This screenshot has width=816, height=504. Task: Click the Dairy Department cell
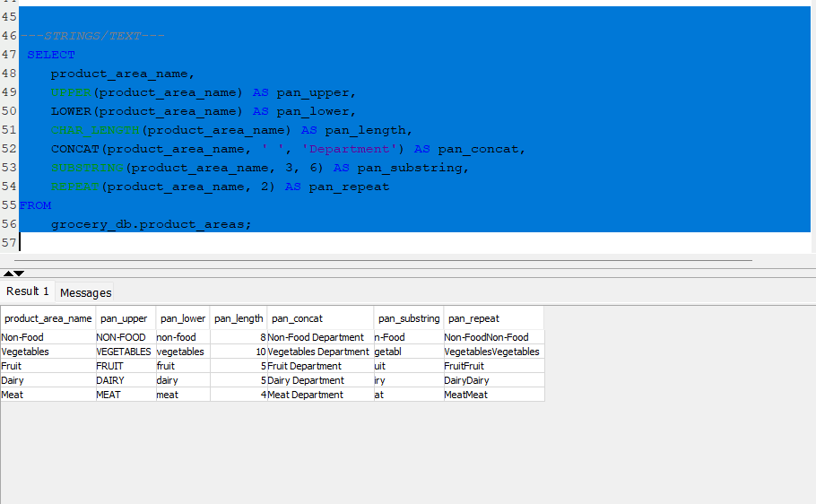(320, 380)
